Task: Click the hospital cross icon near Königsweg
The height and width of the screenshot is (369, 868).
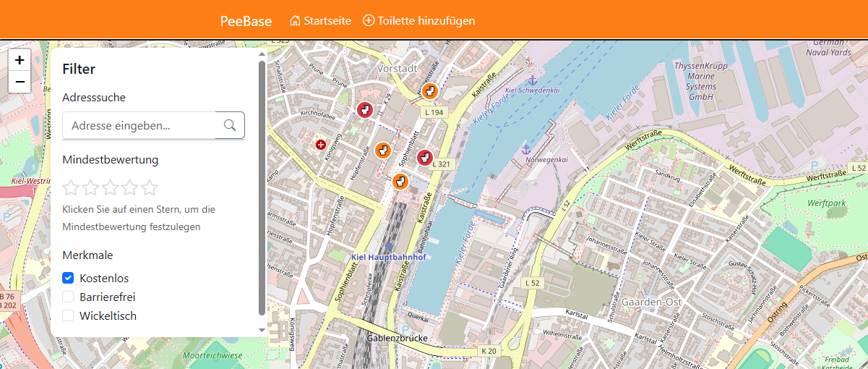Action: click(x=321, y=145)
